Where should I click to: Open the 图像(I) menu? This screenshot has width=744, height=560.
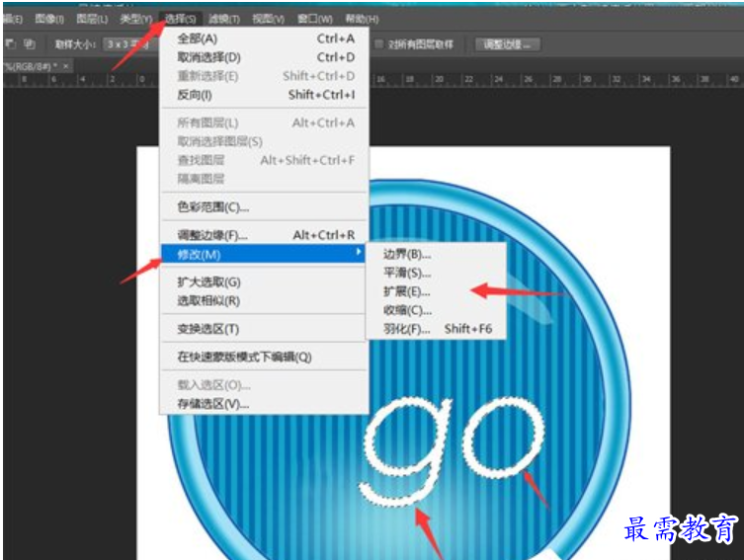(49, 19)
